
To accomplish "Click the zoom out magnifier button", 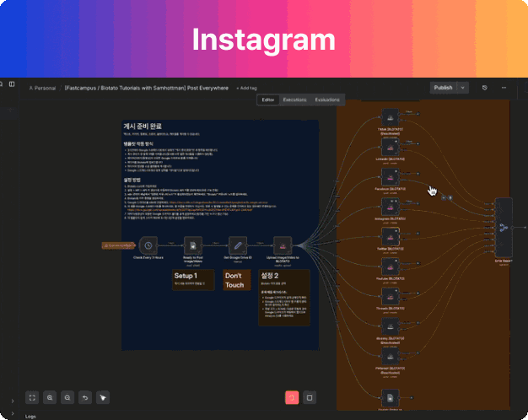I will (x=67, y=398).
